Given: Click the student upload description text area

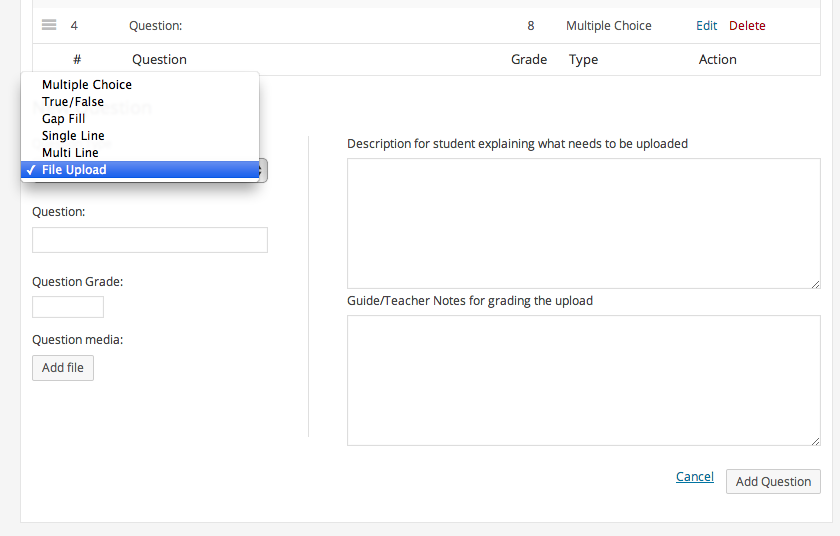Looking at the screenshot, I should [583, 223].
